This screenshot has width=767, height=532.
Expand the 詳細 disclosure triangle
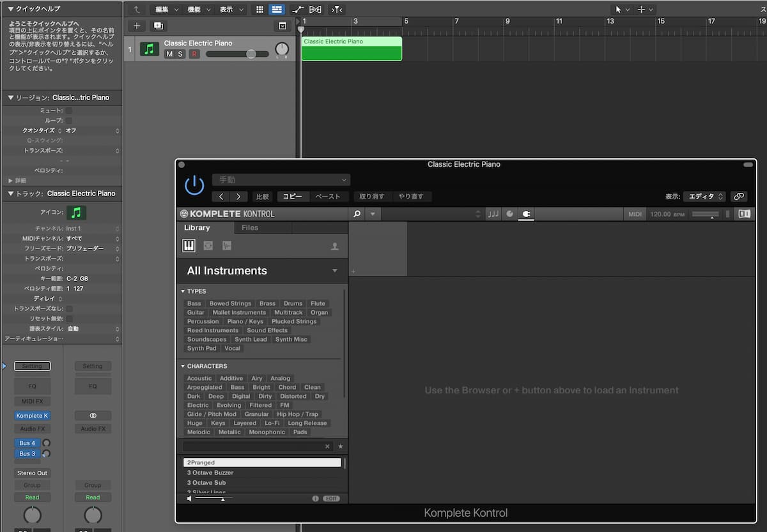pyautogui.click(x=10, y=181)
